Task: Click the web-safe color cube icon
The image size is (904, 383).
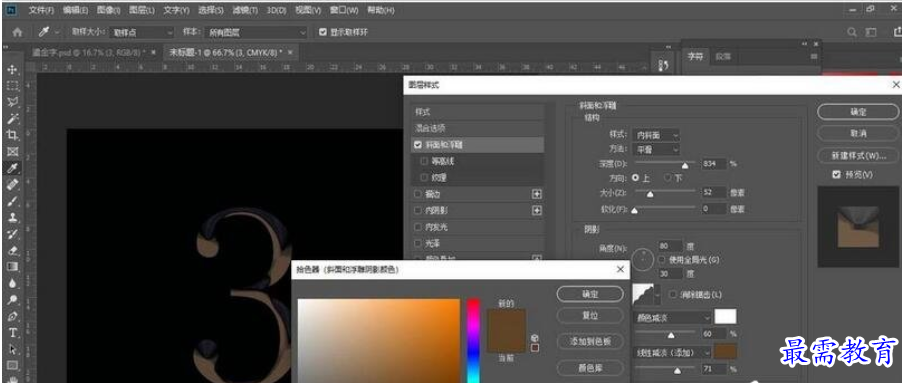Action: (x=534, y=338)
